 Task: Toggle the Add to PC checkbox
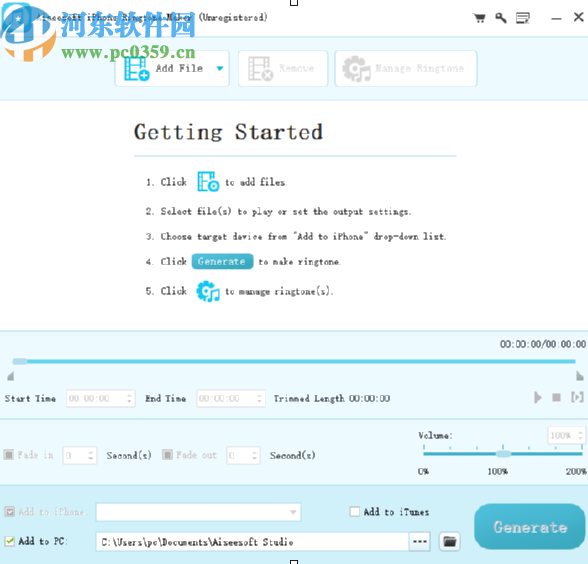[x=9, y=541]
